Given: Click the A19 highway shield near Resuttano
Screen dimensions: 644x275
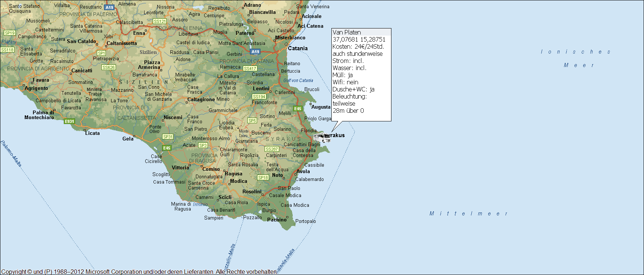Looking at the screenshot, I should pyautogui.click(x=109, y=7).
